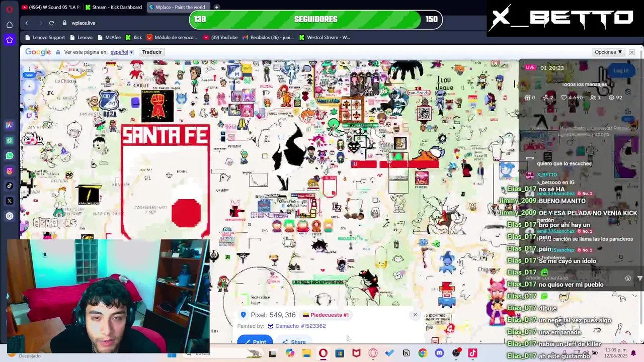Open the Kick bookmark
The width and height of the screenshot is (644, 362).
[x=134, y=37]
